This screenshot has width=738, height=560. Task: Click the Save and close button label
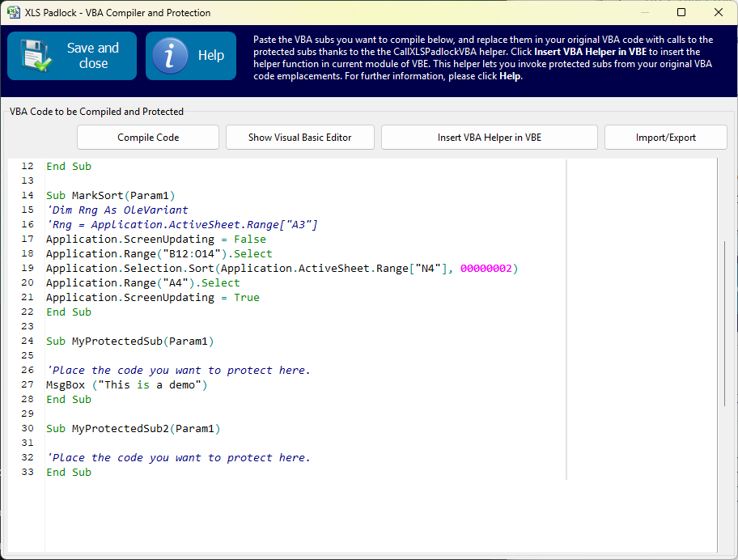click(x=93, y=56)
